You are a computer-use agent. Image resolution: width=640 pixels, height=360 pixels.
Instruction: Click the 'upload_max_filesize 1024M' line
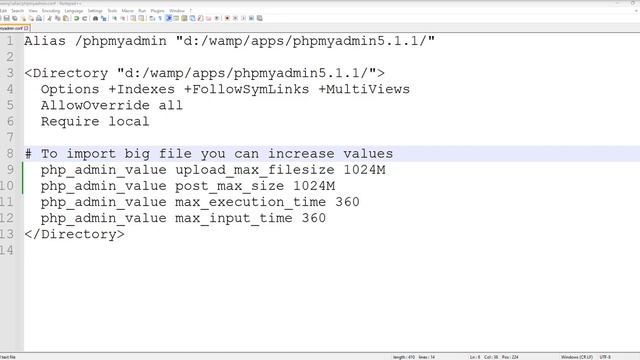click(x=213, y=170)
